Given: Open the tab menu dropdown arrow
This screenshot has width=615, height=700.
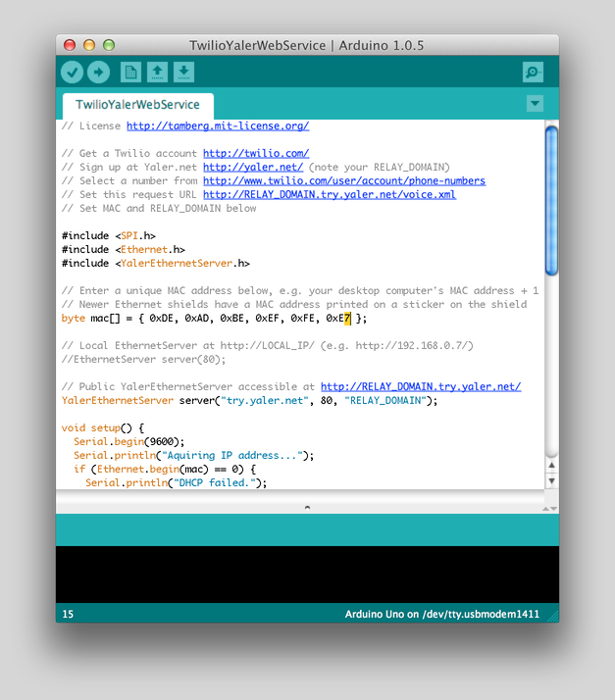Looking at the screenshot, I should [x=535, y=104].
